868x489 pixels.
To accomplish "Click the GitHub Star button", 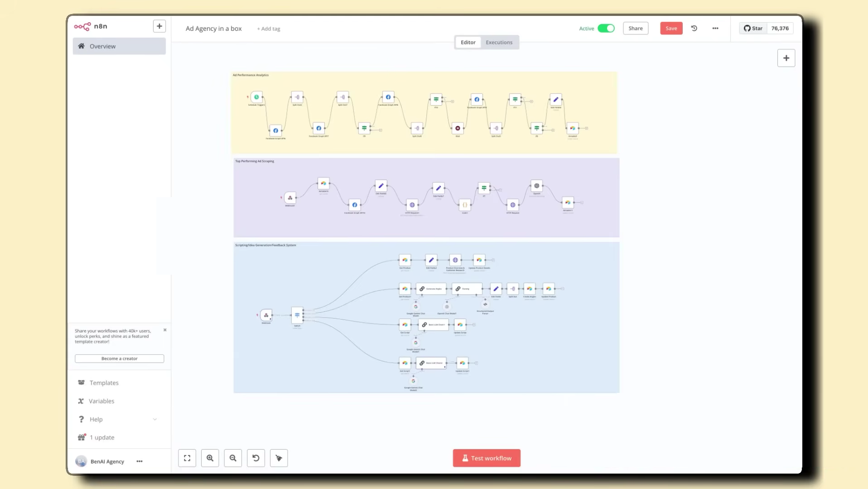I will point(753,28).
